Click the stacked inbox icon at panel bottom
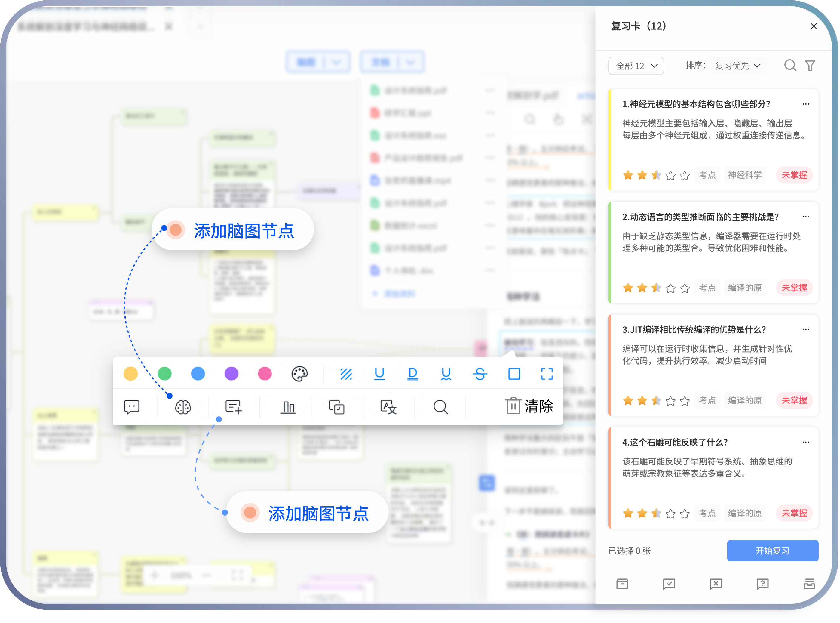The height and width of the screenshot is (623, 840). click(809, 584)
